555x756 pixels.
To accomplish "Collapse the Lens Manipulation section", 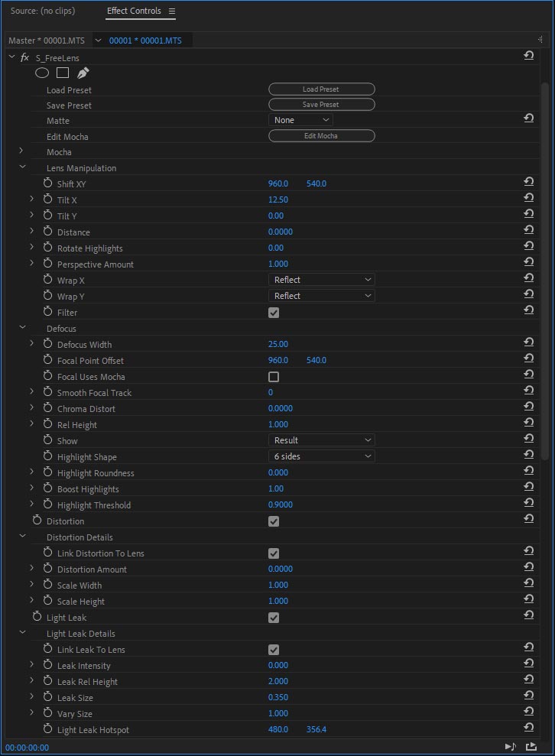I will pos(22,167).
